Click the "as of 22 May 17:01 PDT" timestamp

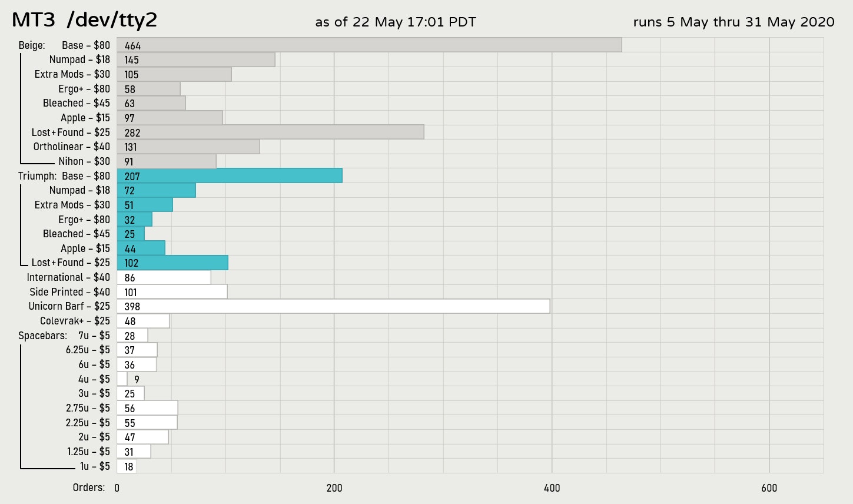point(396,22)
